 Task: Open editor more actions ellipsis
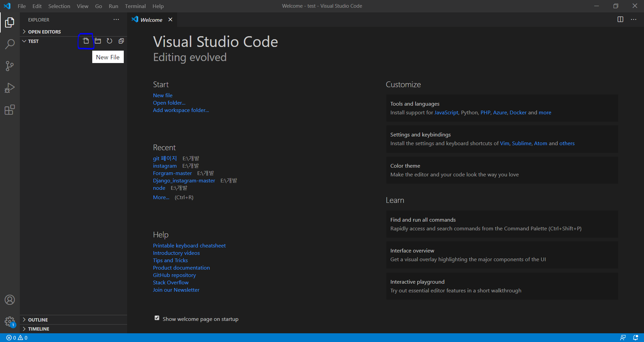coord(633,19)
